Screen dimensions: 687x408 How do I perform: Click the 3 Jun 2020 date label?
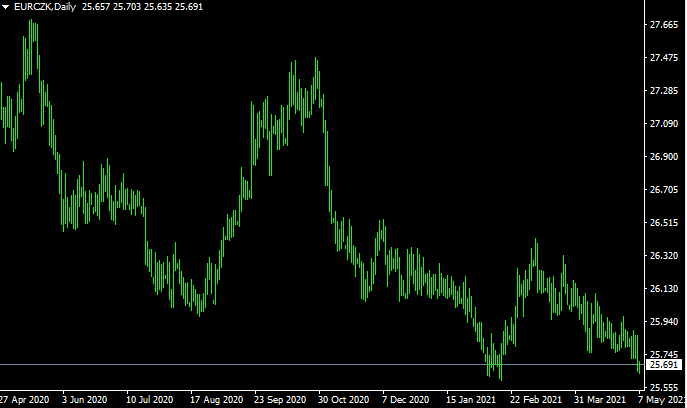(x=85, y=400)
